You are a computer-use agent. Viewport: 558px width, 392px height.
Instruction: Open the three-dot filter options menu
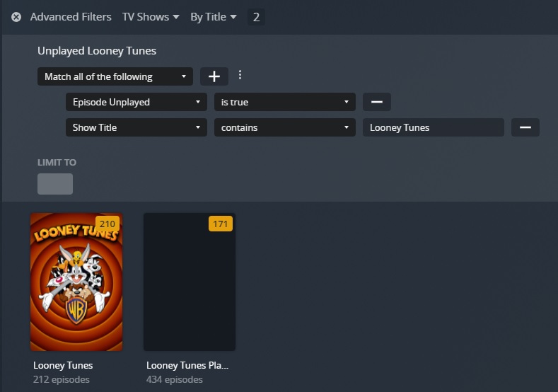240,75
